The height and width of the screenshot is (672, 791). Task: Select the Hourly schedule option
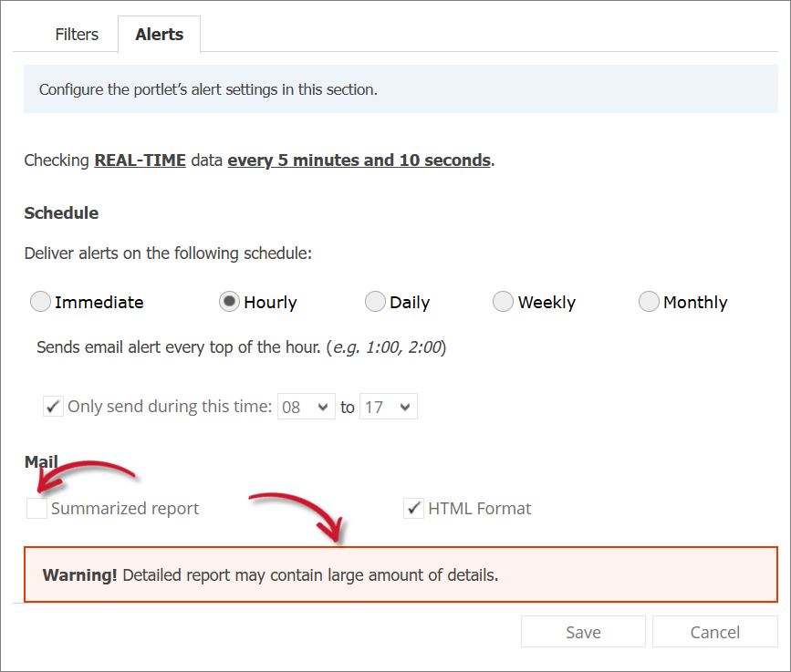click(x=228, y=302)
